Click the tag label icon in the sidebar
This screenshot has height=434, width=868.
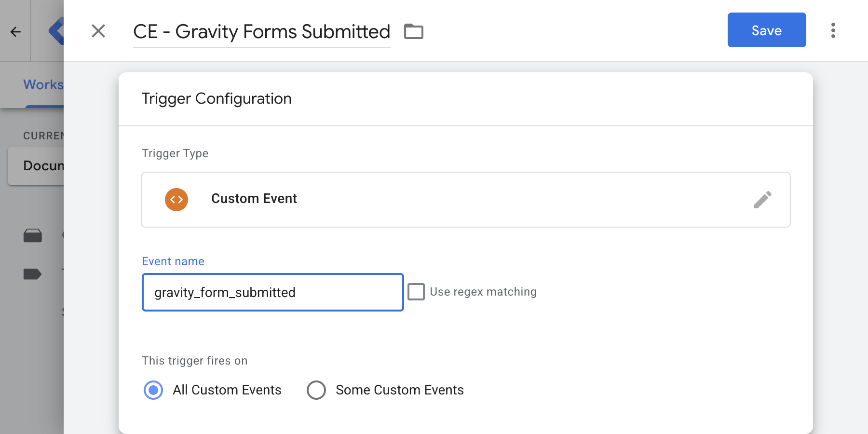[33, 274]
